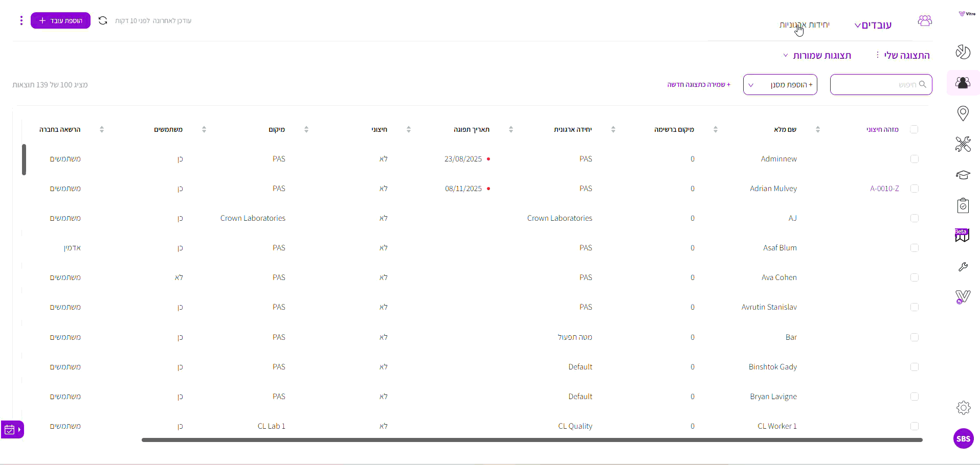Open the crossed tools icon in sidebar
The image size is (980, 465).
(x=963, y=144)
